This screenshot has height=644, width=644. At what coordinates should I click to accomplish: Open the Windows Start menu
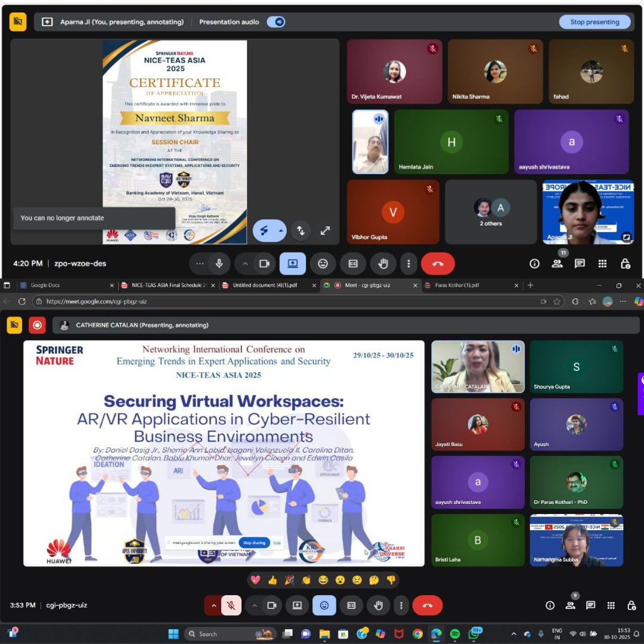[x=174, y=634]
